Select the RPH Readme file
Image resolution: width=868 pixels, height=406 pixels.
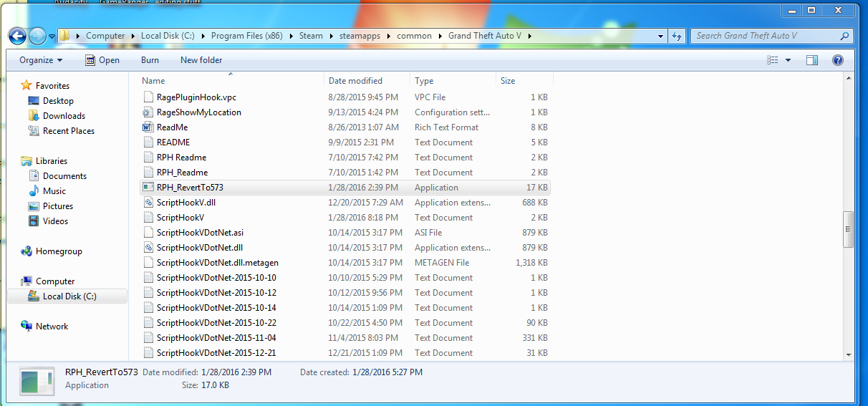pos(347,157)
